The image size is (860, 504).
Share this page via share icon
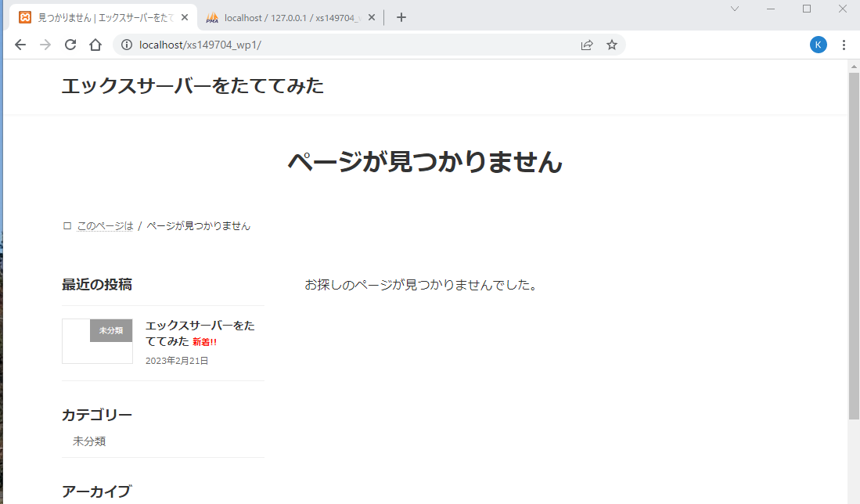pos(587,45)
